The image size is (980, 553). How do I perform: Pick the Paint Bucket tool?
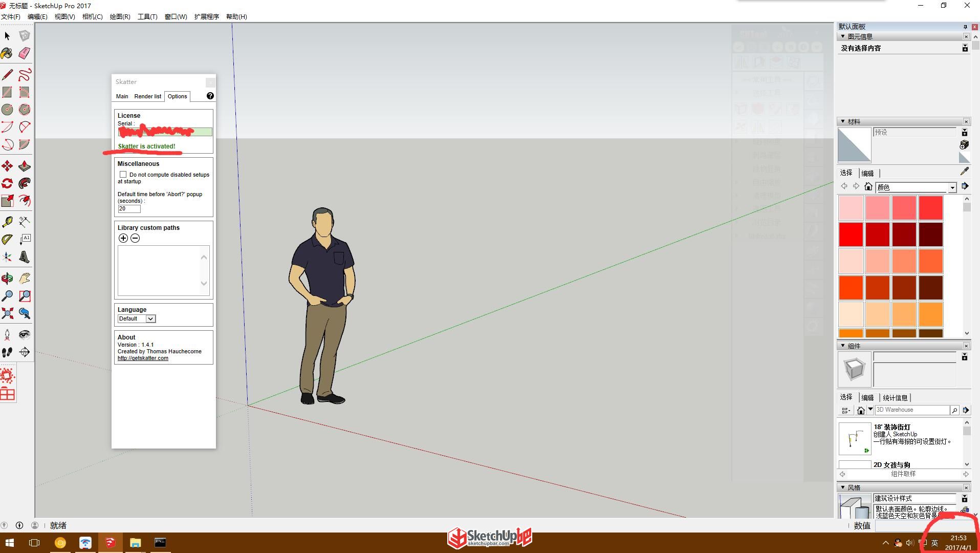[7, 53]
